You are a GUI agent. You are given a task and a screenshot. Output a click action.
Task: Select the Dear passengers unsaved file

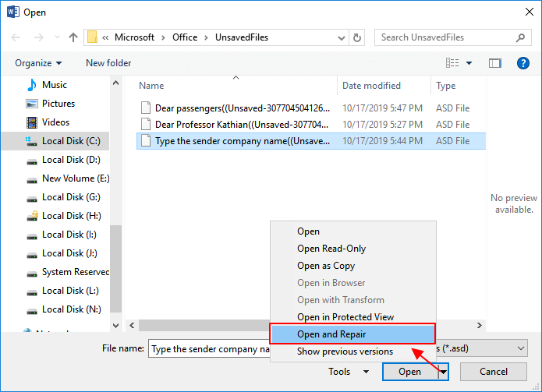pos(242,108)
